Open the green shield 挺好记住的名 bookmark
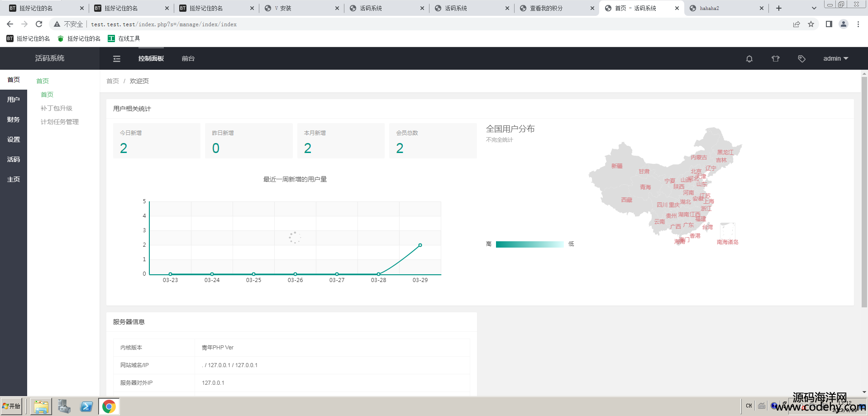Screen dimensions: 868x416 pyautogui.click(x=79, y=38)
